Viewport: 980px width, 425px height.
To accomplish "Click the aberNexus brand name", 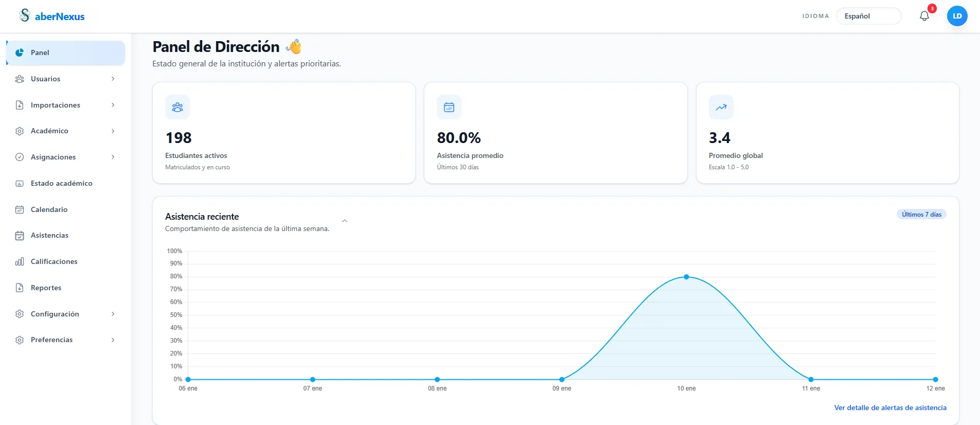I will pyautogui.click(x=60, y=16).
